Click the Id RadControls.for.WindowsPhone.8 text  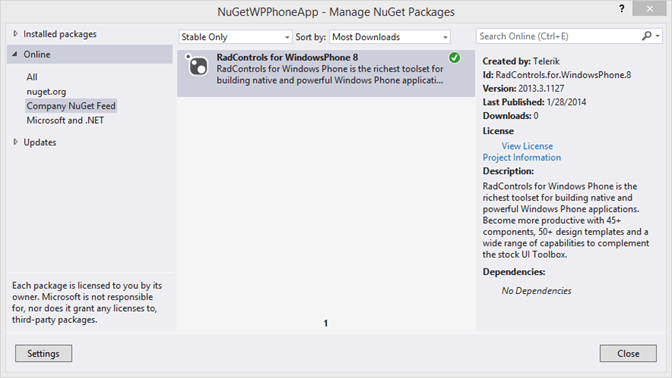click(x=557, y=75)
